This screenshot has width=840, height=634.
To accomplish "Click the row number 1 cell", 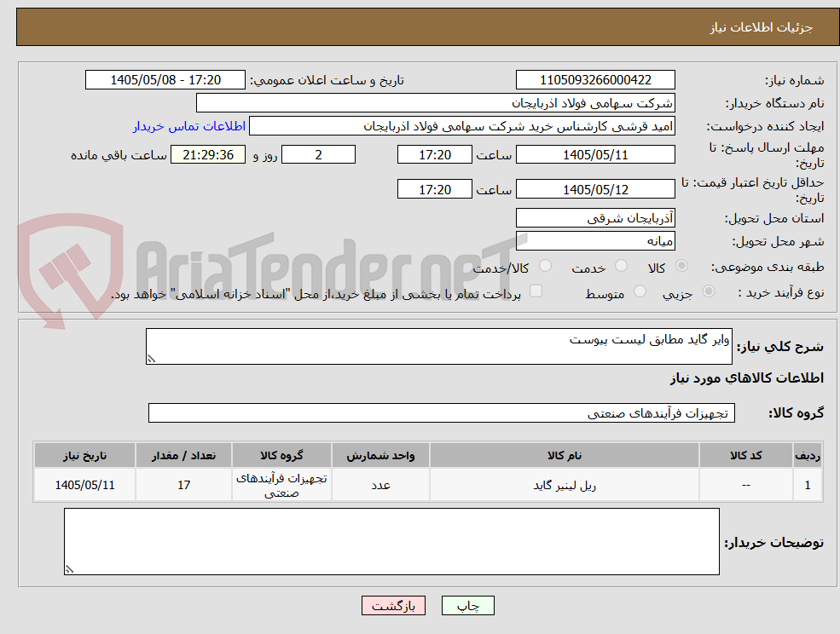I will pos(808,485).
